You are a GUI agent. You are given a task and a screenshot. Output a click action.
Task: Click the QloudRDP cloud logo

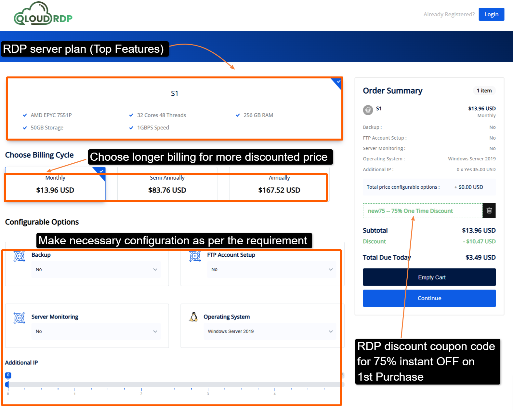[x=43, y=14]
